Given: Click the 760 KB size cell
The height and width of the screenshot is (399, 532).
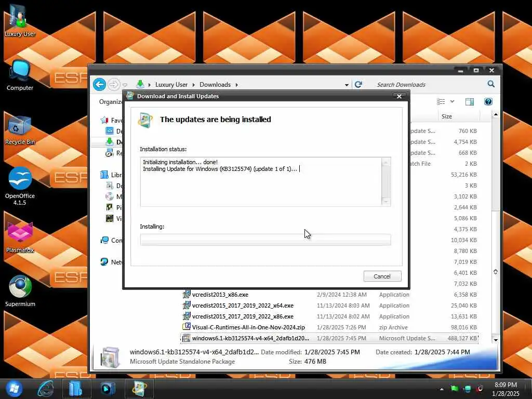Looking at the screenshot, I should click(x=468, y=130).
